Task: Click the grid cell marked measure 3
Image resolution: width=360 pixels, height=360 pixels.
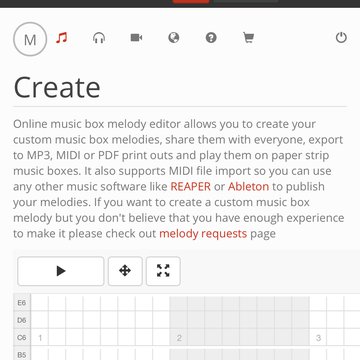Action: [318, 338]
